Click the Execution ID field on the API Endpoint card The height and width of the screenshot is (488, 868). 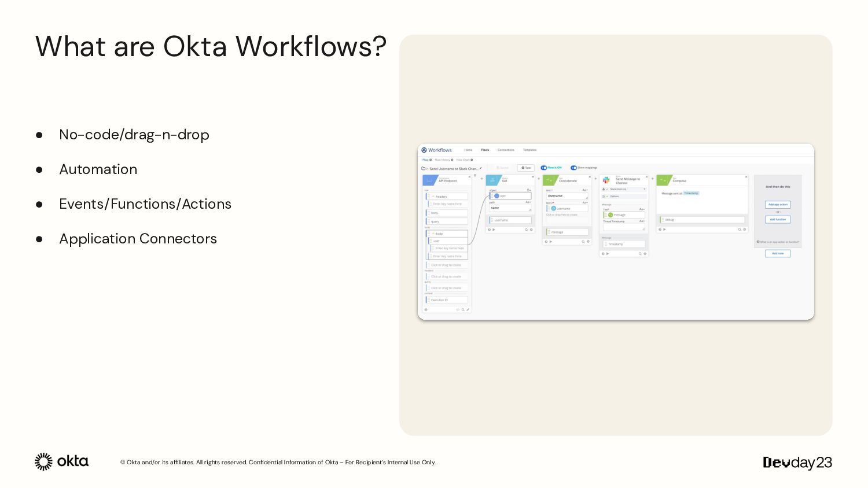pyautogui.click(x=447, y=300)
